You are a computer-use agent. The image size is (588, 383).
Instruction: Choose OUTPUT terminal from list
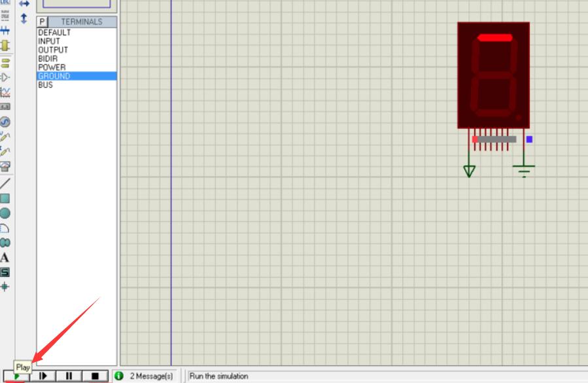click(x=53, y=50)
